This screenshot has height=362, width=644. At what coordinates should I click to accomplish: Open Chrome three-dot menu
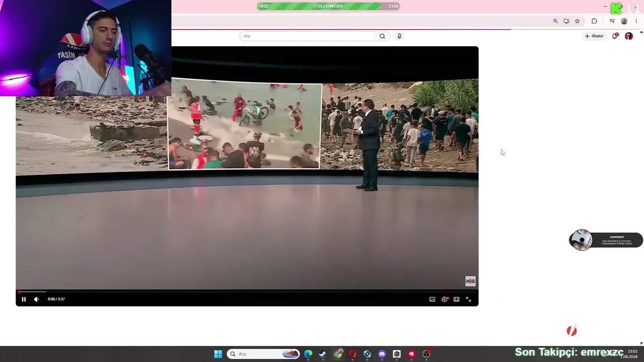636,21
